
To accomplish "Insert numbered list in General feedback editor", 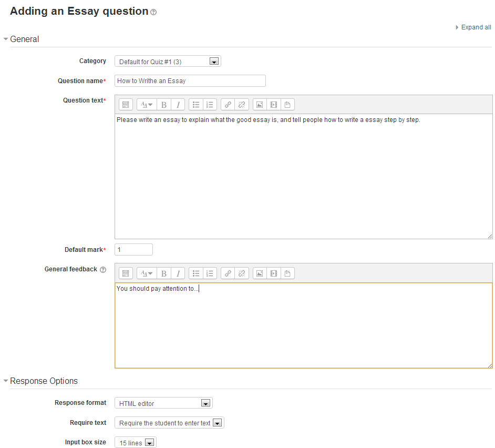I will point(210,273).
